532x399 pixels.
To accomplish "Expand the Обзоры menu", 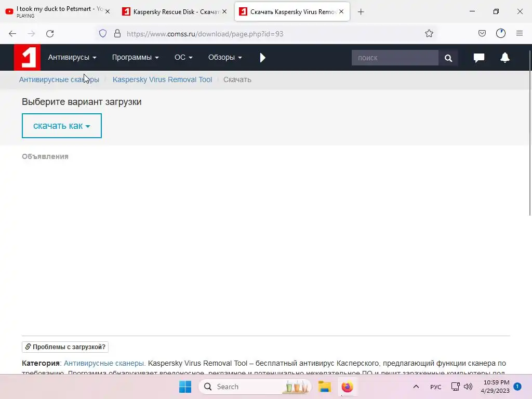I will 225,57.
